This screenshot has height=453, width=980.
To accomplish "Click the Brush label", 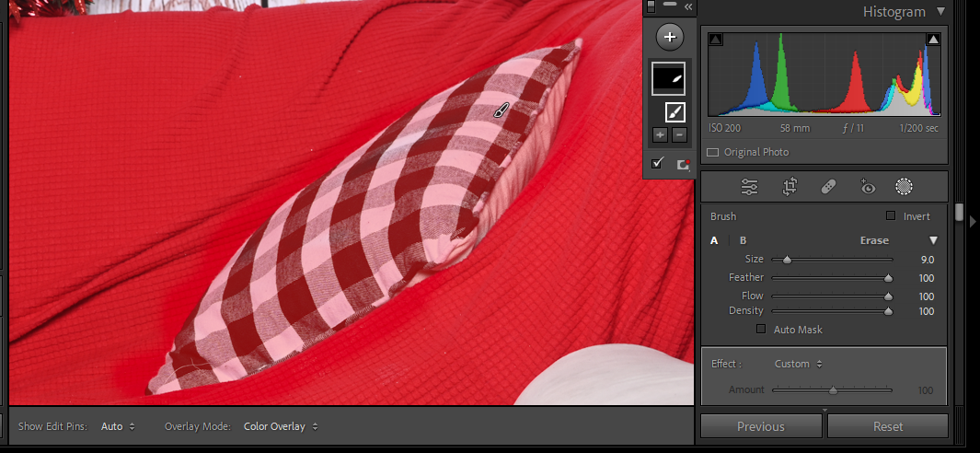I will click(x=723, y=216).
